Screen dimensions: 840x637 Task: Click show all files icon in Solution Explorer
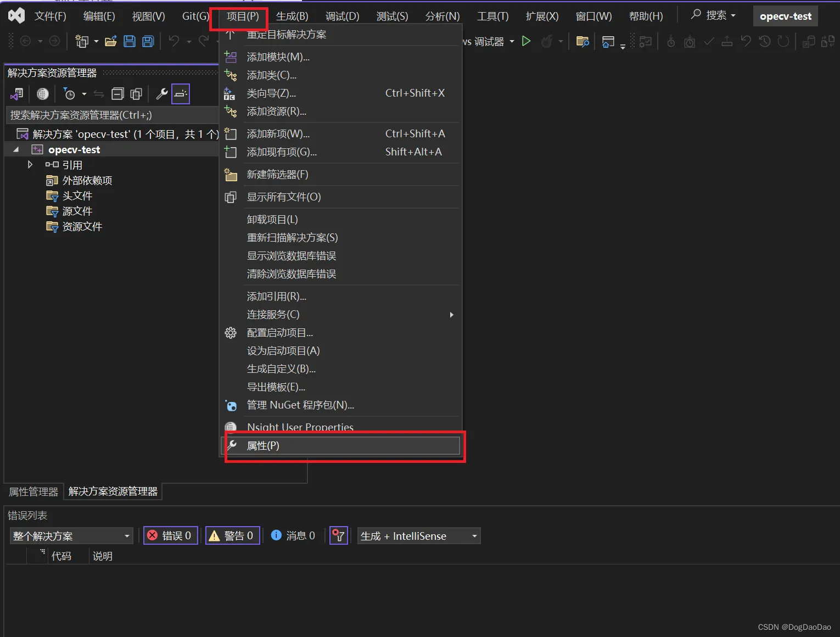(x=136, y=94)
